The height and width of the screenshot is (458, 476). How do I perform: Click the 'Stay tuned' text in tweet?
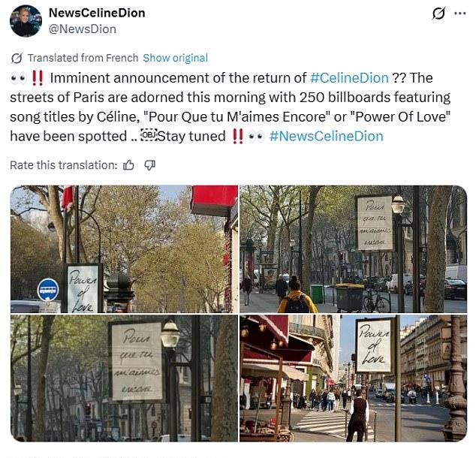point(192,136)
